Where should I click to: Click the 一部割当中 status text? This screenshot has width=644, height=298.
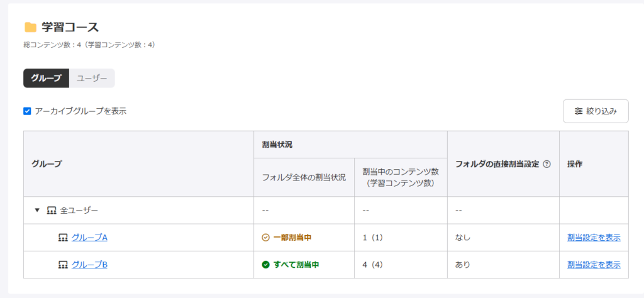click(292, 238)
